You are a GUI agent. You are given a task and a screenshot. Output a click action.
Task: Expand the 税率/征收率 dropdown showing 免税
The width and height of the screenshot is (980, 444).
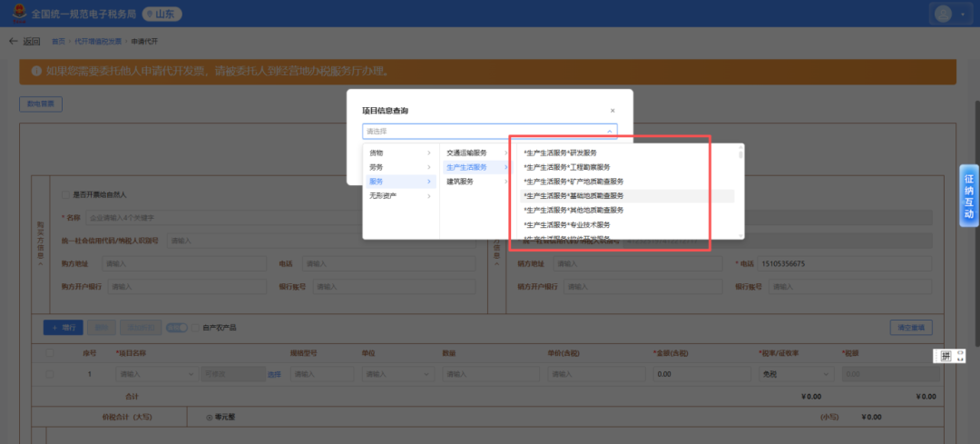[x=796, y=374]
